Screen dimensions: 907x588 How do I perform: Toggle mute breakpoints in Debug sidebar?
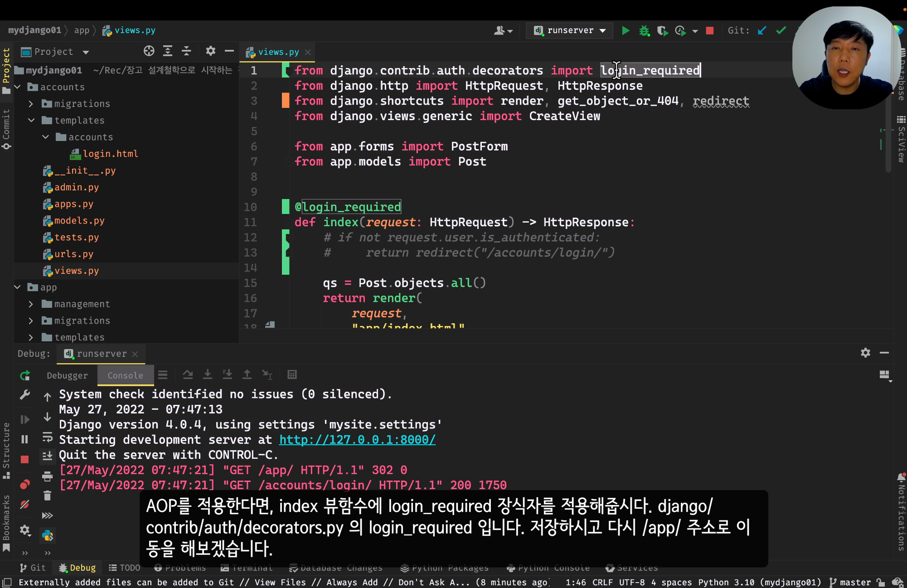(x=25, y=504)
